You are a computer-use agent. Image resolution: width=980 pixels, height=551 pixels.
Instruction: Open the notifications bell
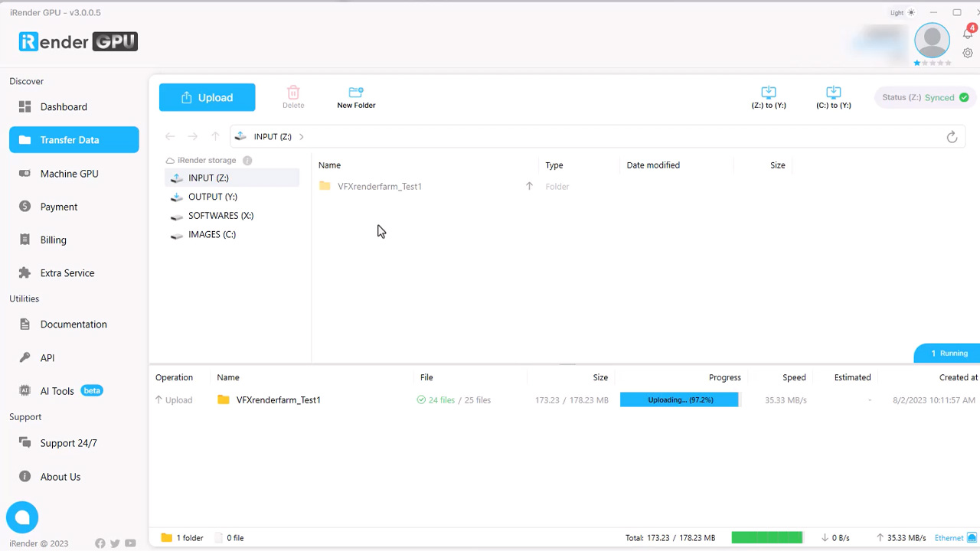[x=968, y=33]
